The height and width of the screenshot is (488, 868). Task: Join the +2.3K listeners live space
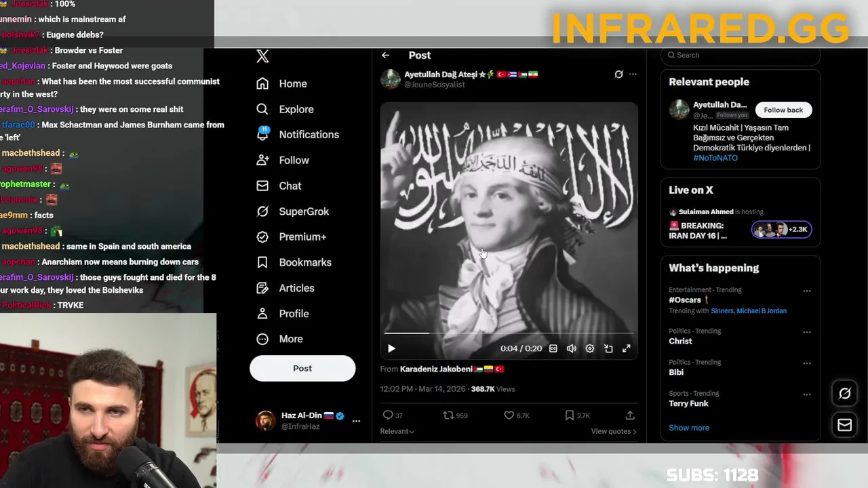(x=781, y=230)
